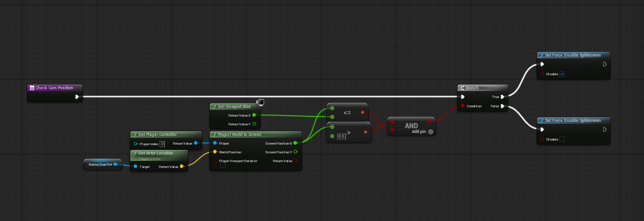Viewport: 644px width, 221px height.
Task: Click Get Actor Location Return Value pin
Action: [x=182, y=166]
